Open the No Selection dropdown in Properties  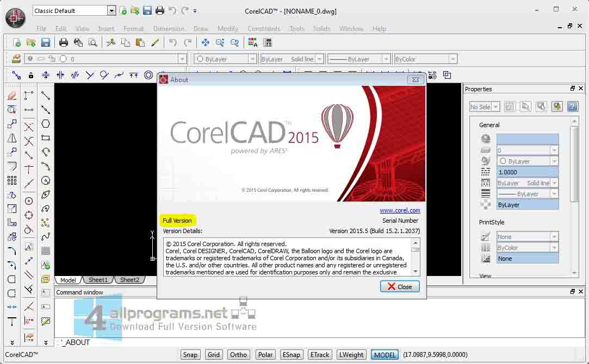coord(485,107)
